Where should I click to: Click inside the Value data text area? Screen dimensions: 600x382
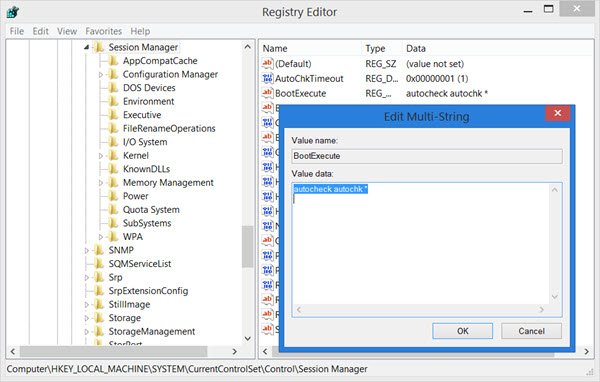421,245
